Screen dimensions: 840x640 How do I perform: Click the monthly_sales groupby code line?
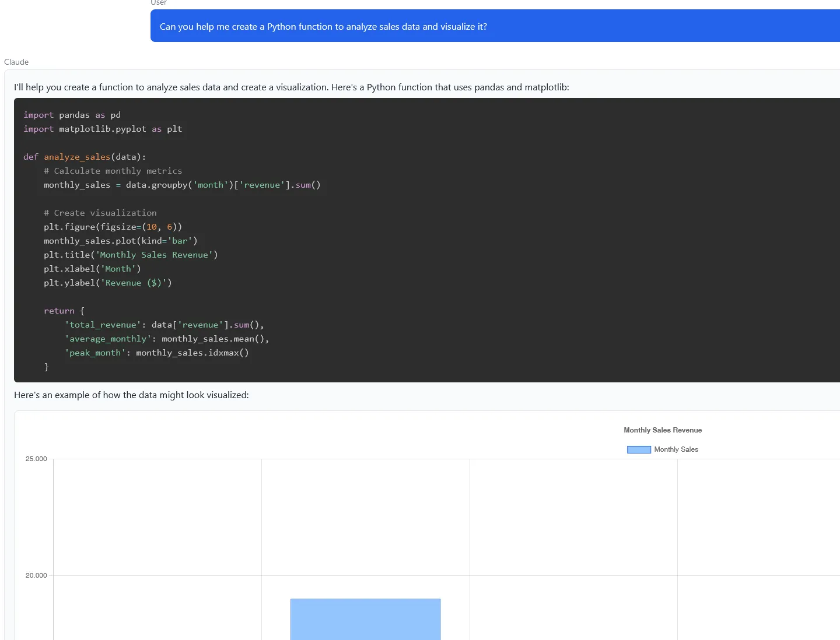click(x=182, y=185)
